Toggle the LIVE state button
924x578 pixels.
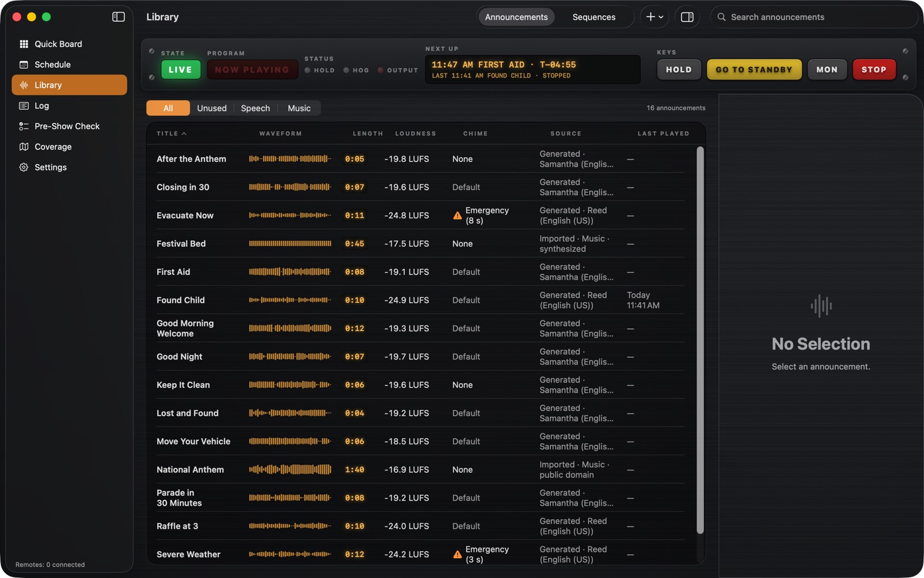point(180,69)
